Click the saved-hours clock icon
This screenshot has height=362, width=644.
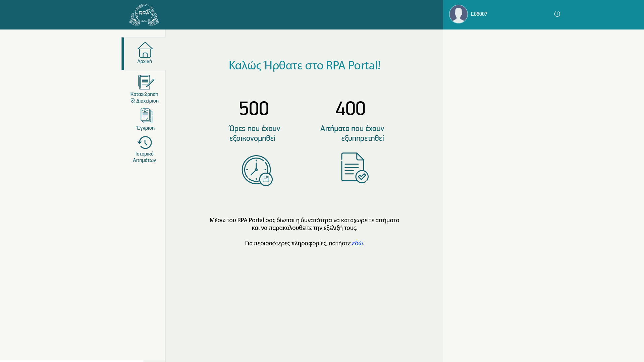tap(257, 170)
